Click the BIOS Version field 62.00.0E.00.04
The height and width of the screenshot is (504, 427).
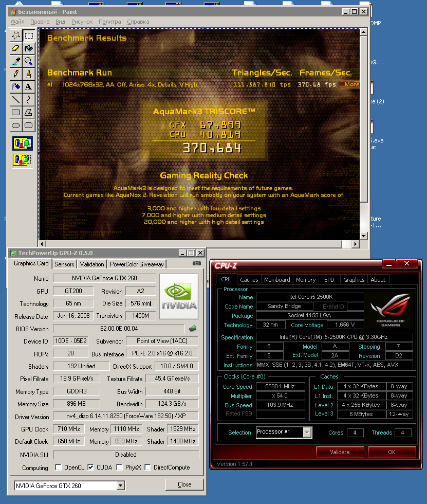[119, 329]
